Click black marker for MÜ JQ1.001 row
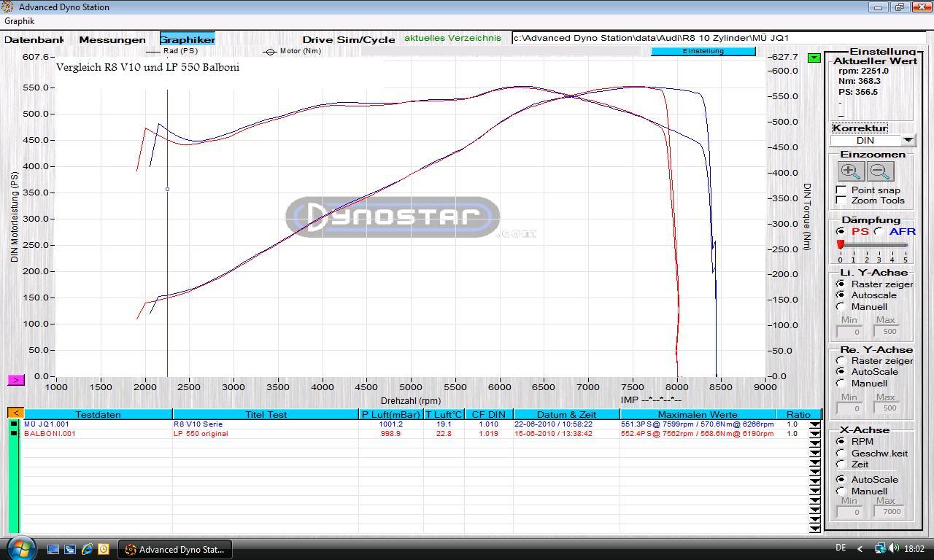 point(13,424)
